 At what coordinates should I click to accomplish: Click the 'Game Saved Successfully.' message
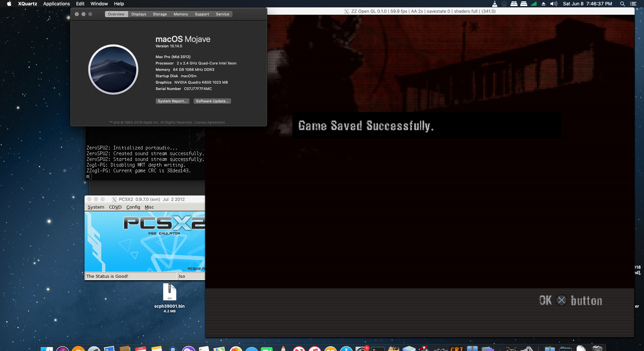[366, 126]
